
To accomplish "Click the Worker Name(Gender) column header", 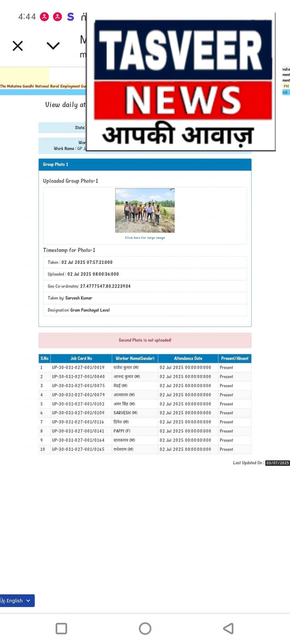I will (135, 358).
